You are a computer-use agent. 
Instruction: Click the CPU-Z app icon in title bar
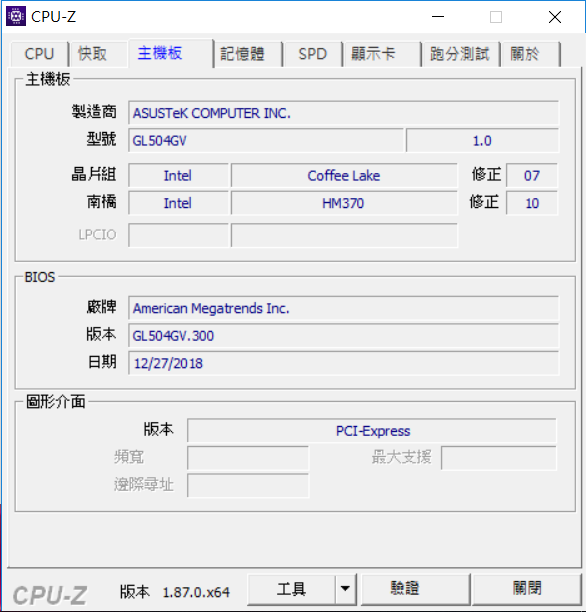16,16
